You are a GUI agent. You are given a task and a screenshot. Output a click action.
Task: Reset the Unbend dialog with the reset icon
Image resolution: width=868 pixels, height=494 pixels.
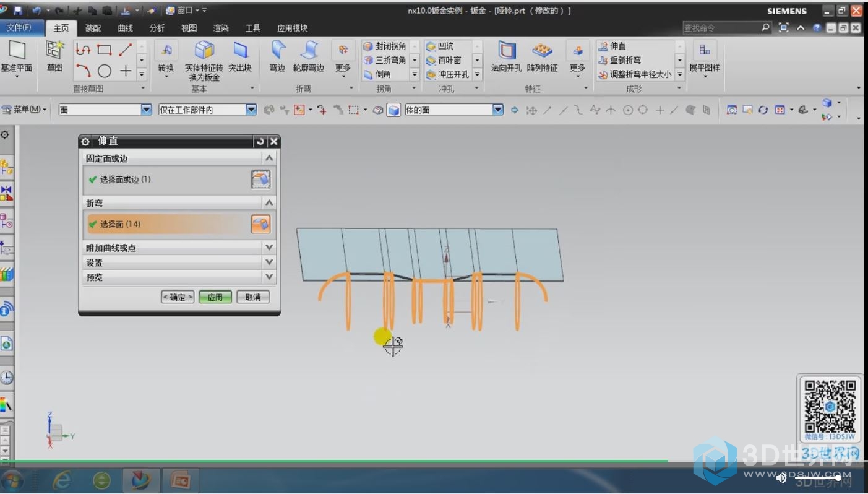[260, 142]
